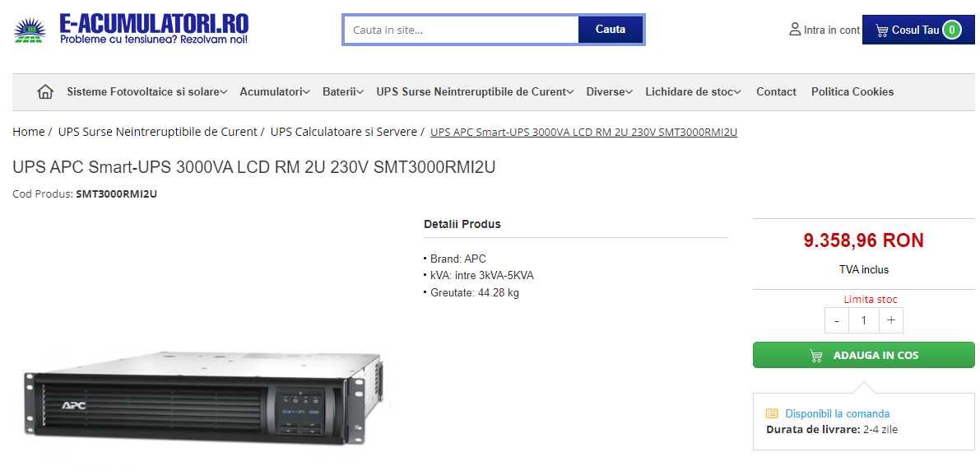Increase quantity with the plus button
Image resolution: width=980 pixels, height=471 pixels.
[890, 320]
